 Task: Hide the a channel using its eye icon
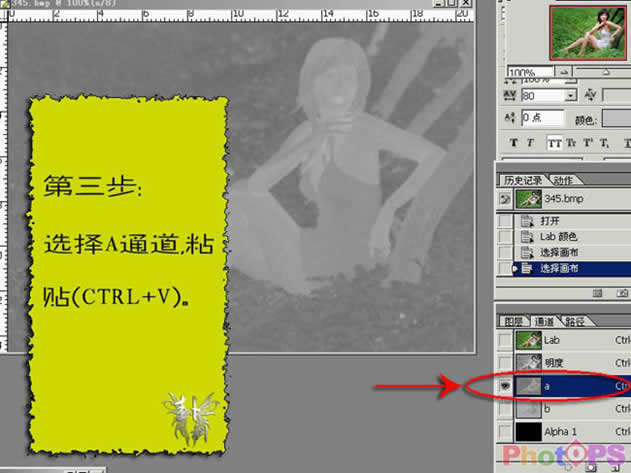(505, 386)
